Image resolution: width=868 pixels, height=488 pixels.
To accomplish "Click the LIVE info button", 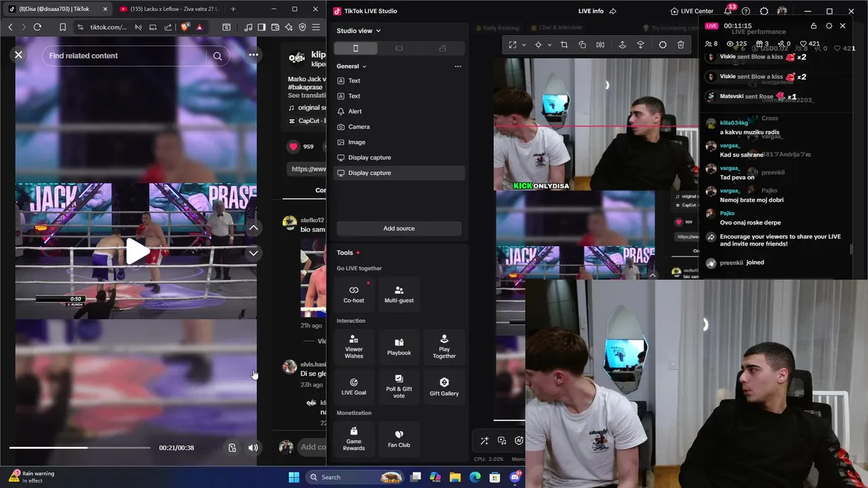I will pyautogui.click(x=591, y=11).
